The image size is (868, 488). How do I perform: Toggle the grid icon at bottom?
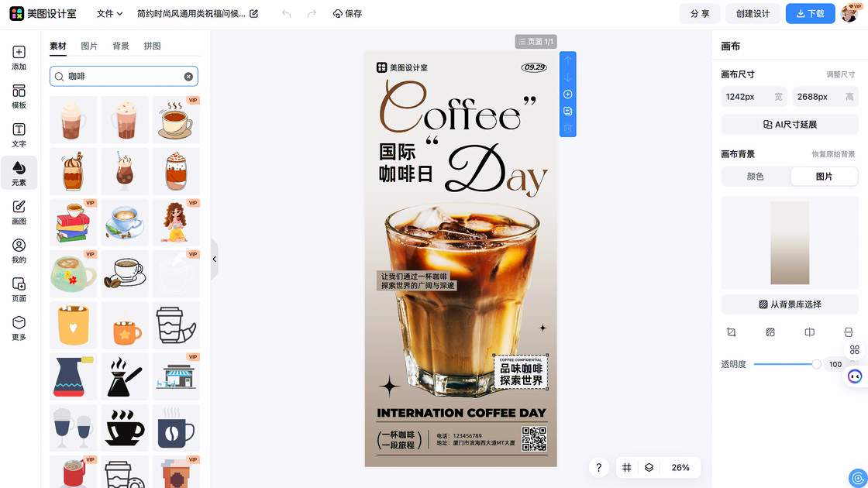tap(627, 468)
